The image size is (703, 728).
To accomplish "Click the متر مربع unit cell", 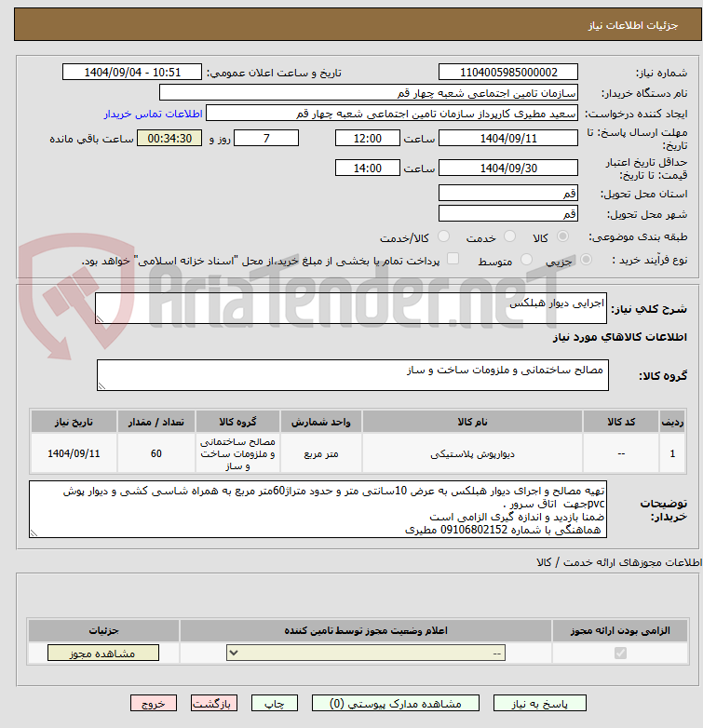I will point(321,453).
